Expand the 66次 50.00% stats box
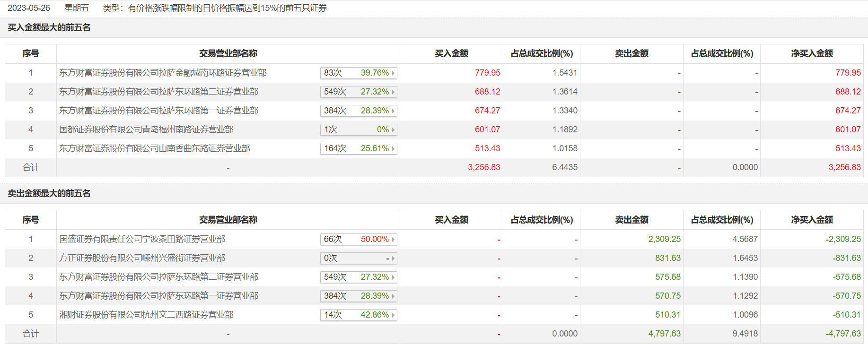Screen dimensions: 868x345 tap(359, 239)
